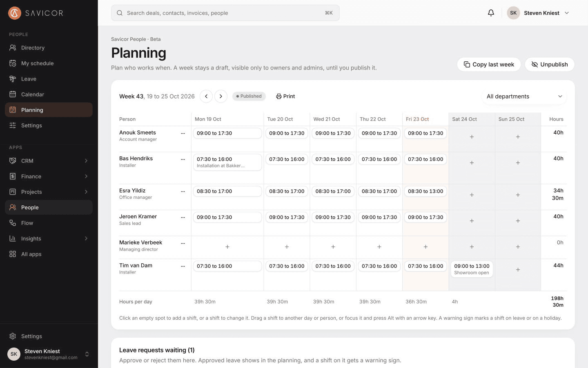Go to Leave in the sidebar
This screenshot has width=588, height=368.
point(49,79)
